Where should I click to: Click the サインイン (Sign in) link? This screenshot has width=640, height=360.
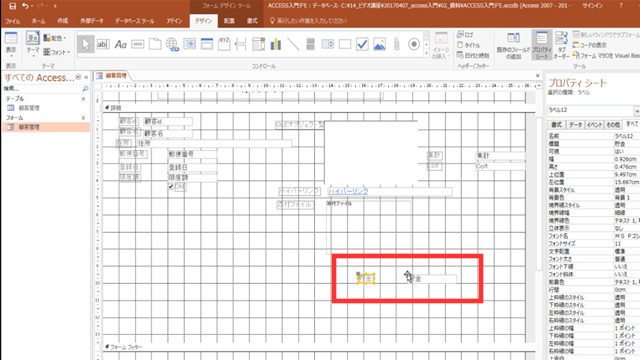click(x=592, y=6)
